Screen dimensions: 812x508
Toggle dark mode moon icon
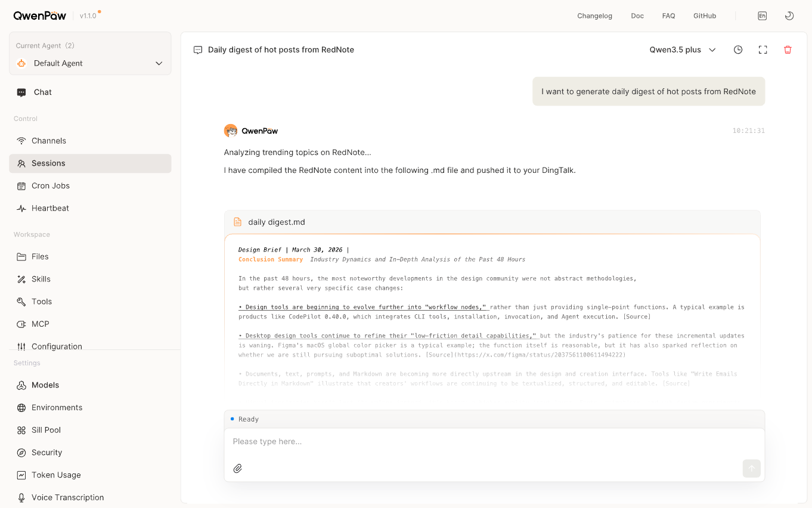tap(789, 16)
